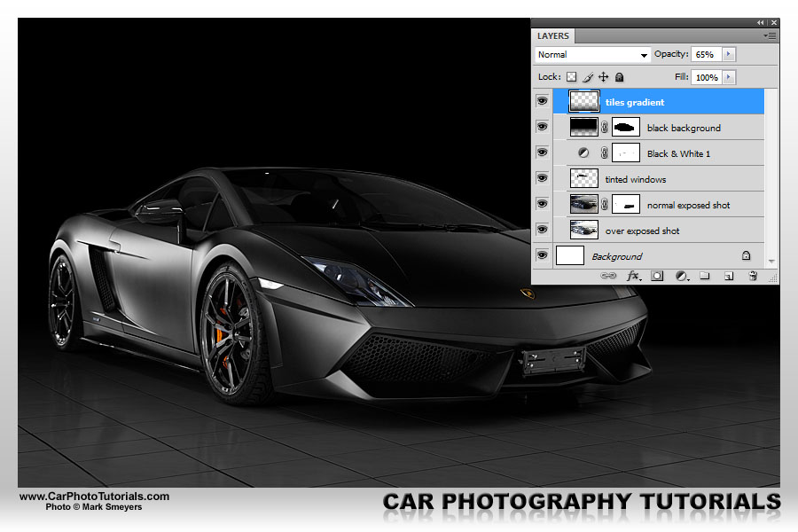Open the fx layer style menu

pos(633,276)
